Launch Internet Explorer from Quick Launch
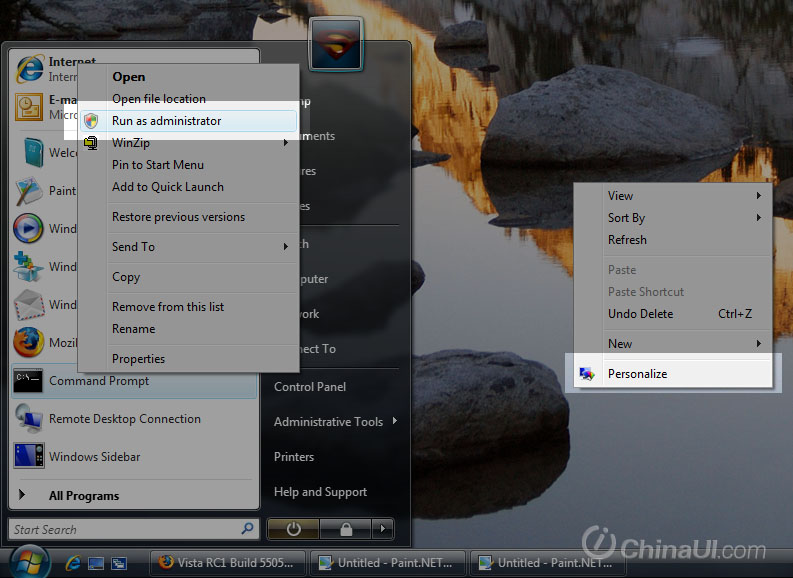Viewport: 793px width, 578px height. [x=73, y=563]
